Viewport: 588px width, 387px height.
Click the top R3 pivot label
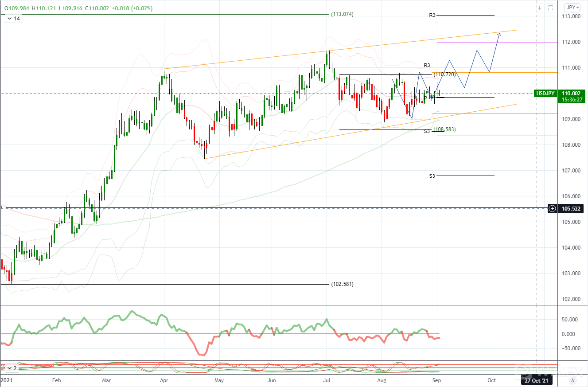pyautogui.click(x=432, y=15)
